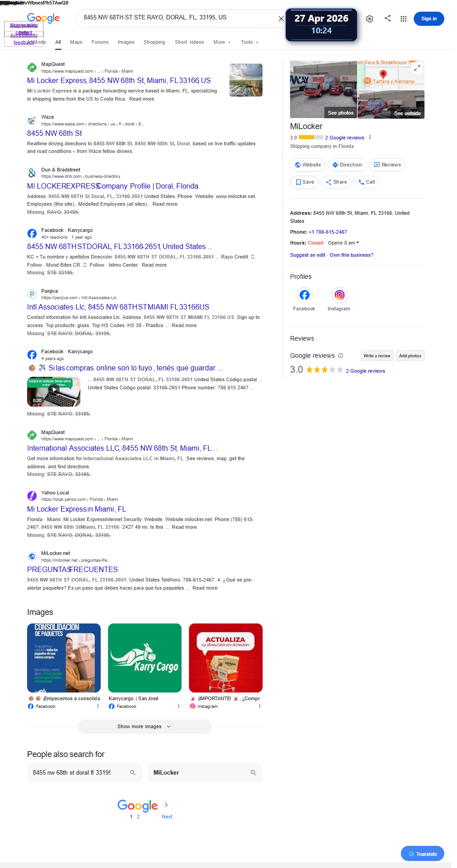The image size is (457, 868).
Task: Switch to the Images tab
Action: point(126,42)
